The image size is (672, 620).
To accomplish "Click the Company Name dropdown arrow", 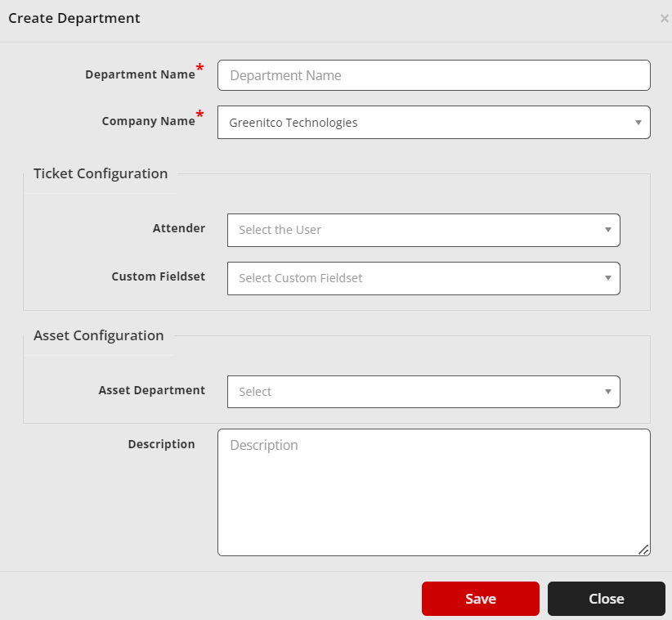I will (638, 122).
